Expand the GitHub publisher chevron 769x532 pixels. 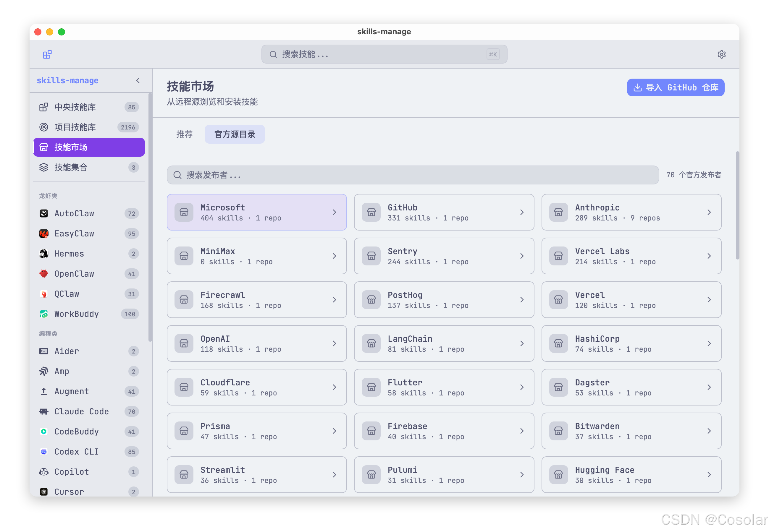522,212
